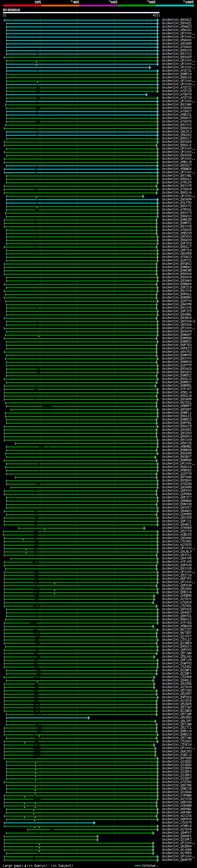
Task: Select the UniRef100_O64745 hit label
Action: click(x=177, y=559)
